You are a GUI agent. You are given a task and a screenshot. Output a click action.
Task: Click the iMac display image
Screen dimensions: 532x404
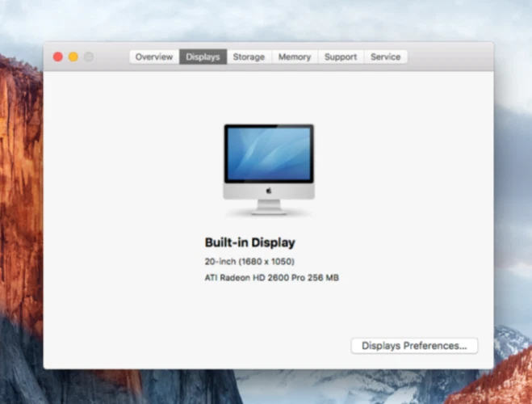pos(269,170)
